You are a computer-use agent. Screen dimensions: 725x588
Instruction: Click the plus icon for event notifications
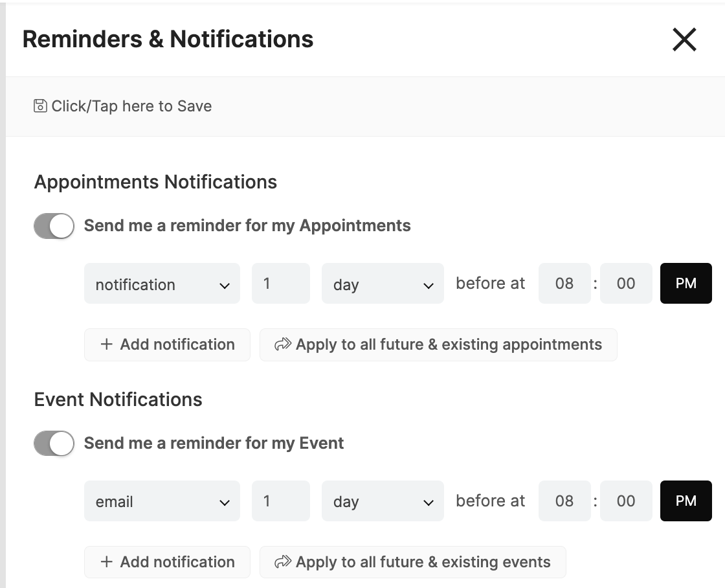(107, 561)
